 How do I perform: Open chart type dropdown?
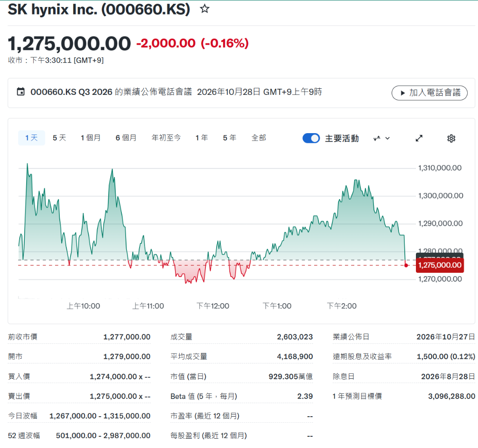381,138
